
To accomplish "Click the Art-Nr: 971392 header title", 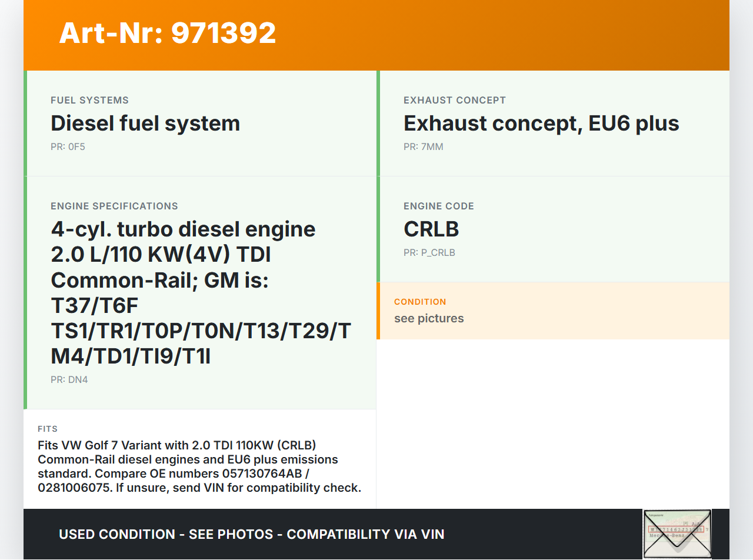I will coord(168,33).
